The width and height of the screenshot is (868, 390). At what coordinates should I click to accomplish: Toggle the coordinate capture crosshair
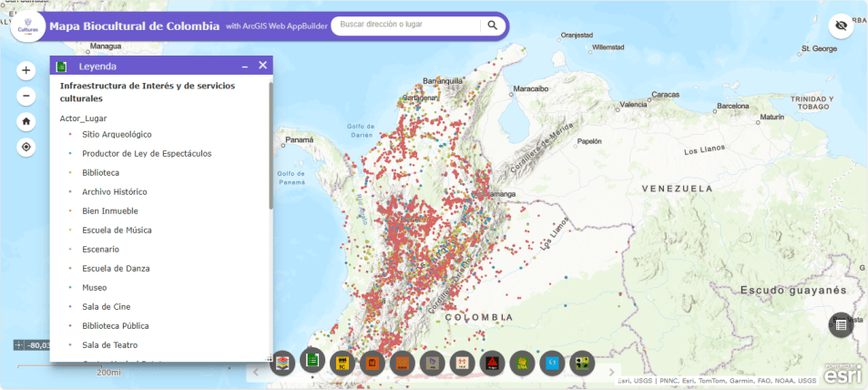[x=19, y=345]
